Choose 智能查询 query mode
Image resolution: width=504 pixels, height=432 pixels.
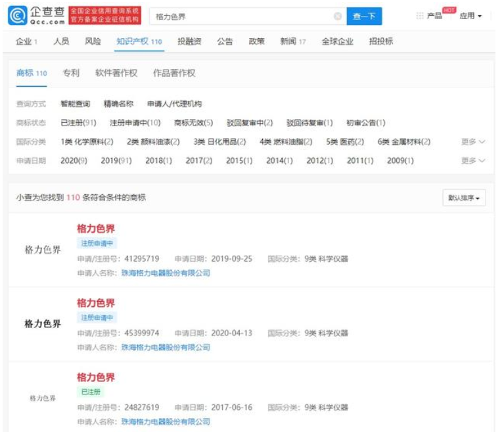(x=75, y=104)
